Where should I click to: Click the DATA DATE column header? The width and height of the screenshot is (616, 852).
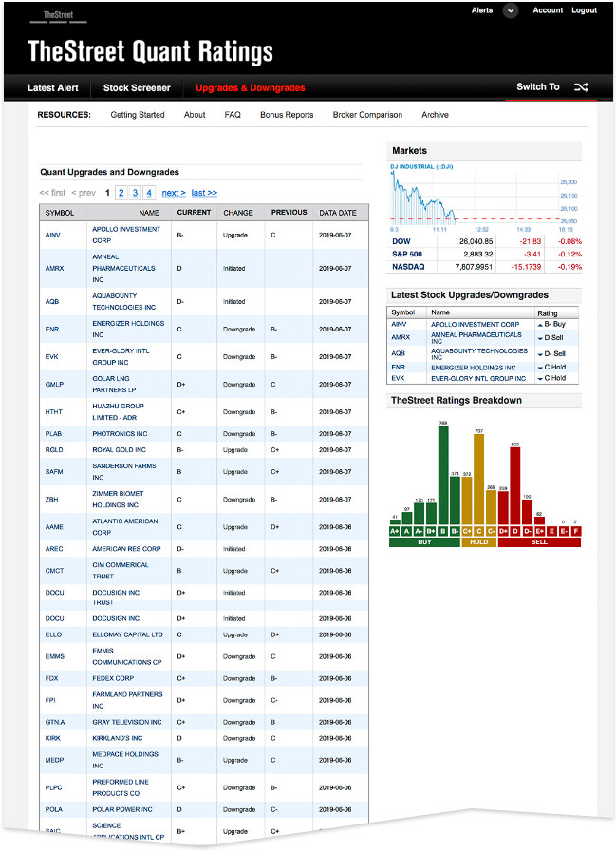(338, 213)
